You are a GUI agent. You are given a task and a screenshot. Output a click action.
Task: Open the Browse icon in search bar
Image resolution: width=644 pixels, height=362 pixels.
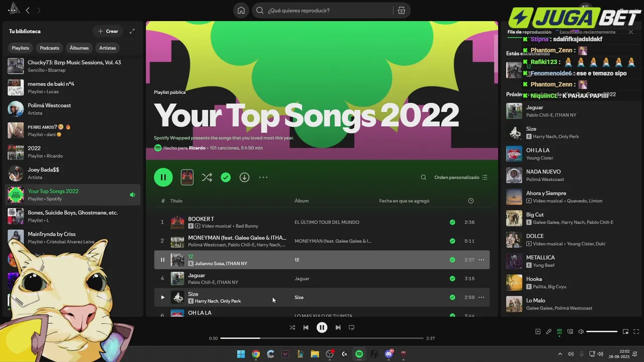(x=401, y=11)
